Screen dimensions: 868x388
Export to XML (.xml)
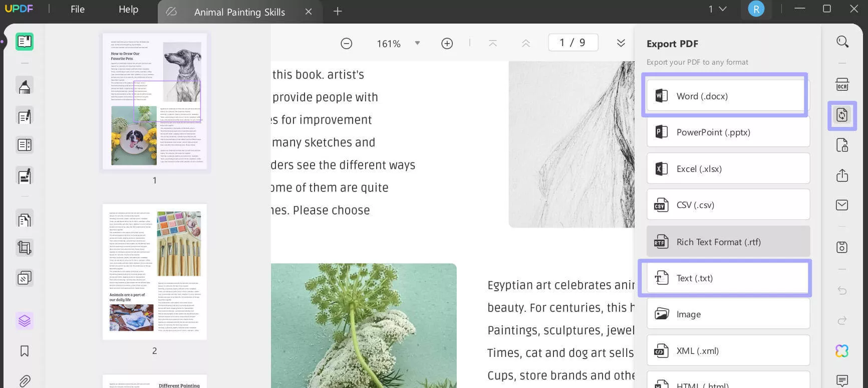click(728, 350)
